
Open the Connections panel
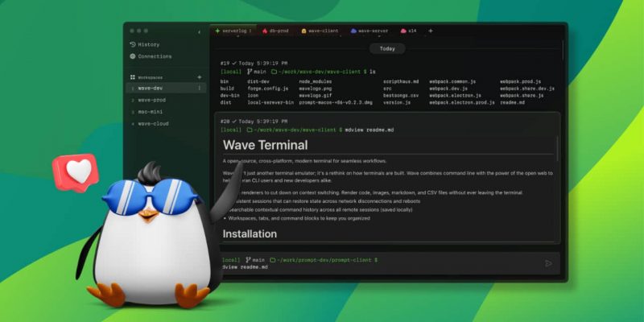[x=151, y=56]
